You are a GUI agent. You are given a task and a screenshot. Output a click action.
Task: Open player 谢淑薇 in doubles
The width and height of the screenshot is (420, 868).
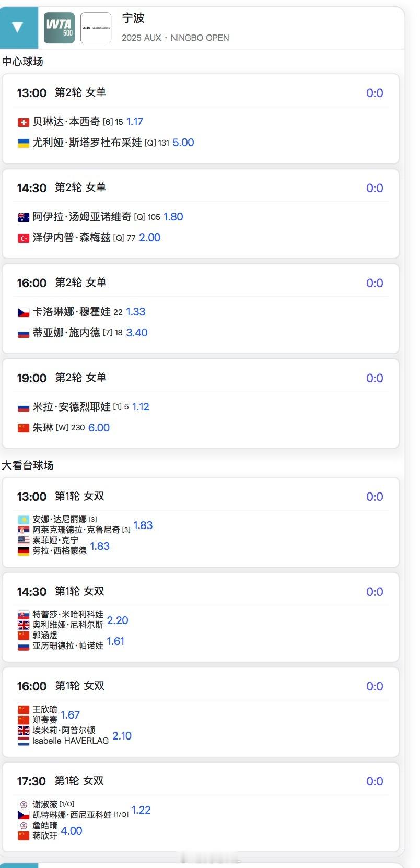coord(45,804)
